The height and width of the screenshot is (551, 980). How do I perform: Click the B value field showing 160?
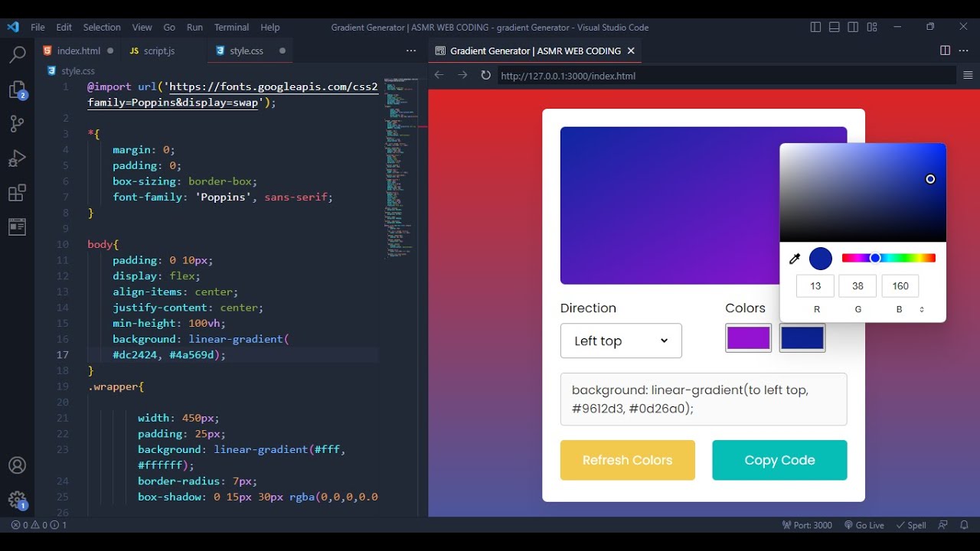click(x=900, y=286)
